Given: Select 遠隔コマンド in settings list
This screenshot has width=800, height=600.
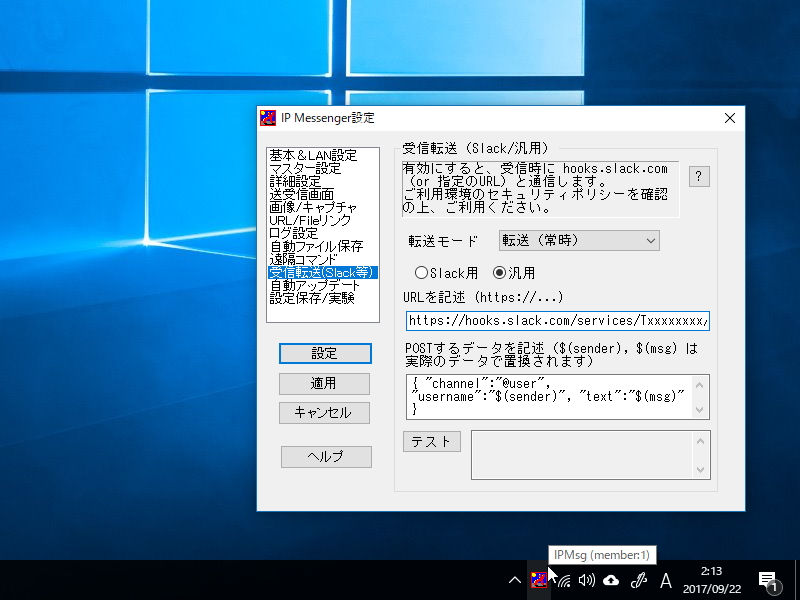Looking at the screenshot, I should (x=322, y=259).
